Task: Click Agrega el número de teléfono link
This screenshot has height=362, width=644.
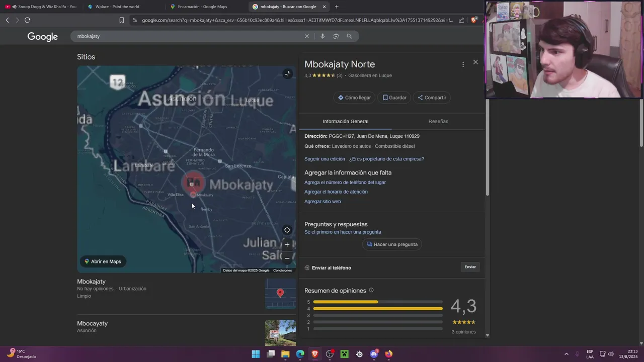Action: pos(345,183)
